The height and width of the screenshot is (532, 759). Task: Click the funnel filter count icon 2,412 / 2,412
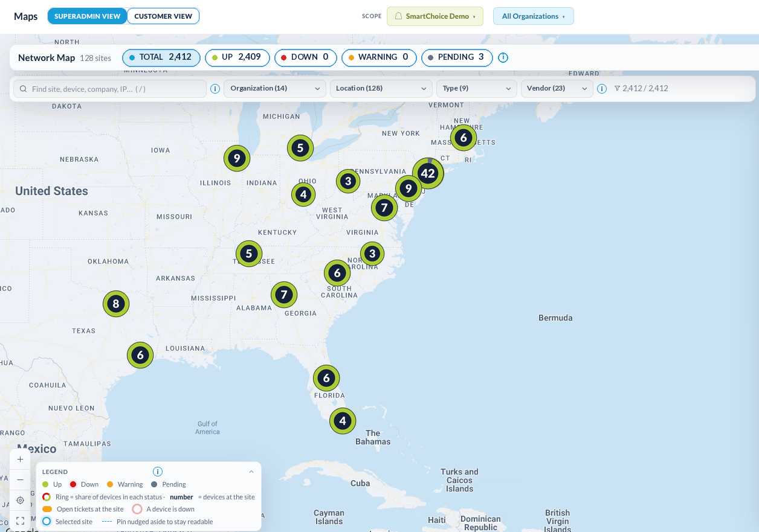click(x=617, y=88)
